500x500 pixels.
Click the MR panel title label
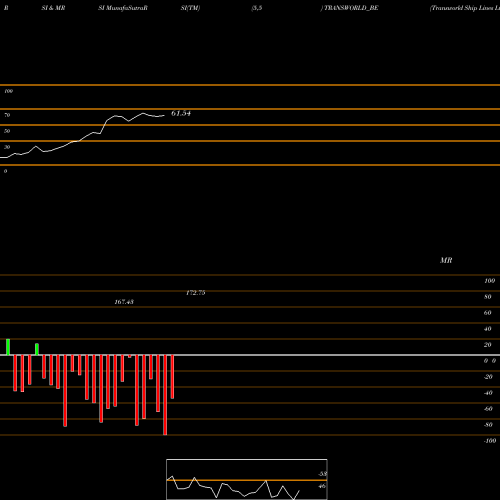[x=446, y=260]
